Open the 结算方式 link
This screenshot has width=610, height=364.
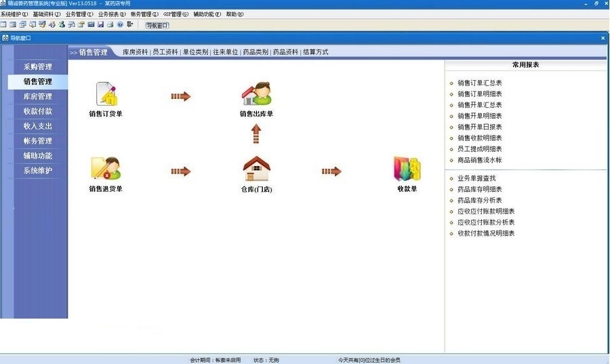tap(316, 52)
